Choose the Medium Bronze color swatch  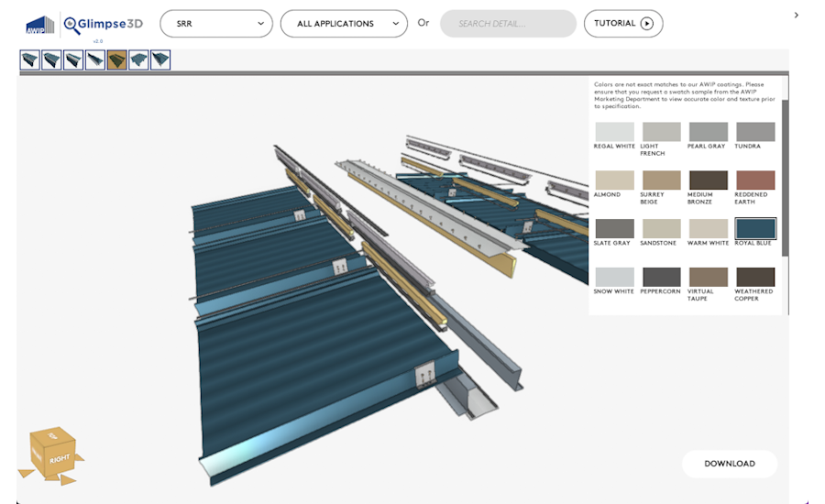click(708, 181)
